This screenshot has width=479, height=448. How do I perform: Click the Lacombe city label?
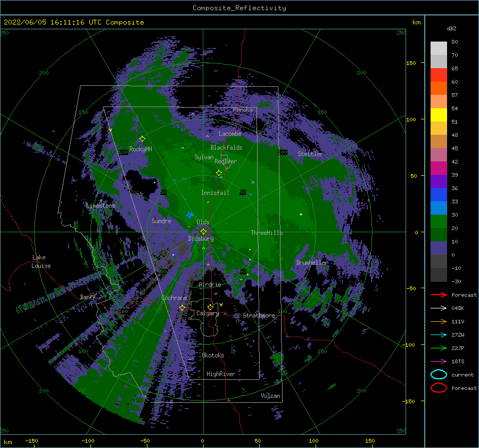click(230, 134)
